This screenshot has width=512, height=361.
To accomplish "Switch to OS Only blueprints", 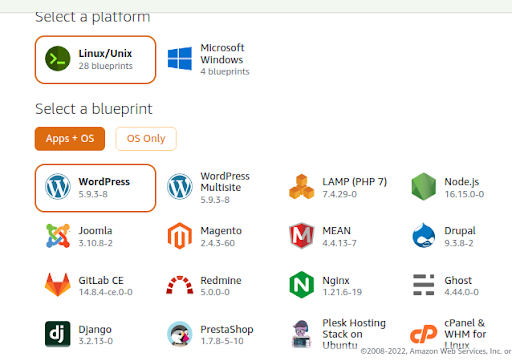I will pos(146,139).
